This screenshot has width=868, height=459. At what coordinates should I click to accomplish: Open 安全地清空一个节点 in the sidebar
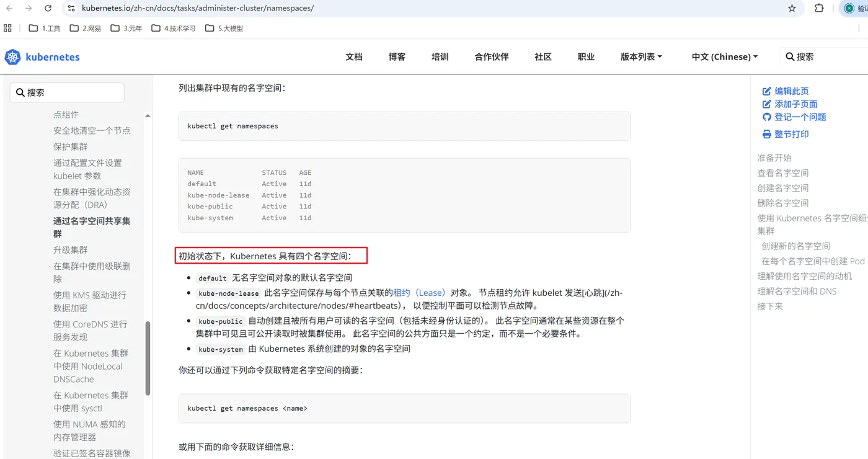click(92, 130)
